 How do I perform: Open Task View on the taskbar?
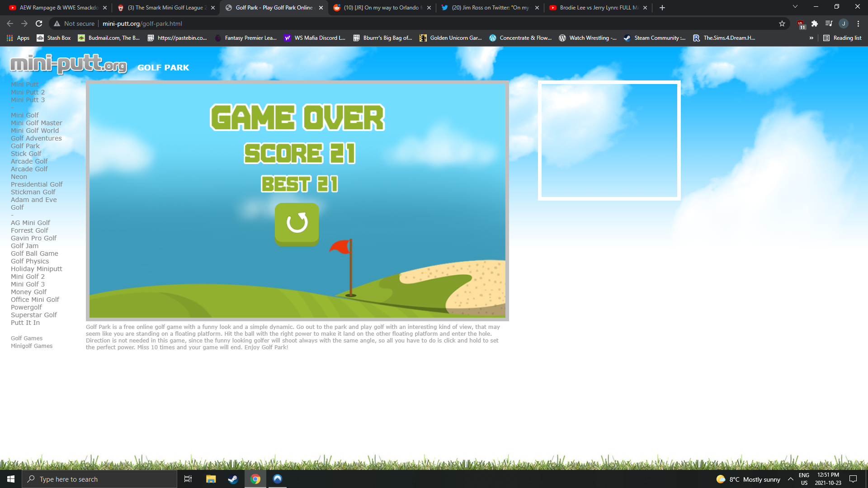pos(188,479)
